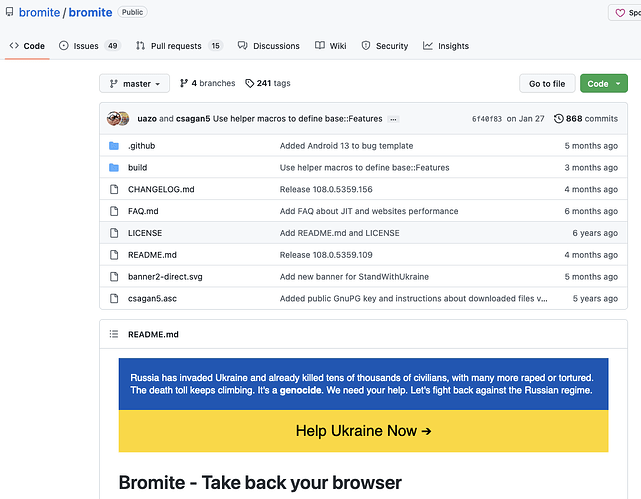
Task: Open the Discussions tab
Action: pos(269,46)
